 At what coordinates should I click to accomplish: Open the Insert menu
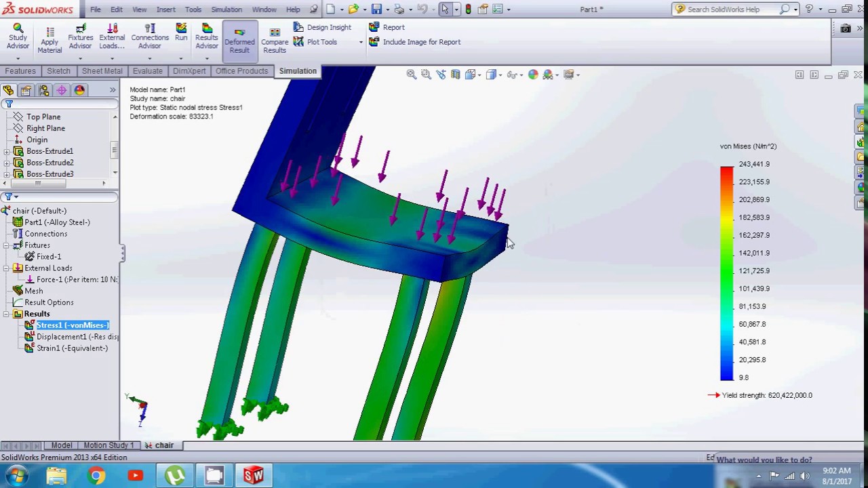click(x=165, y=9)
